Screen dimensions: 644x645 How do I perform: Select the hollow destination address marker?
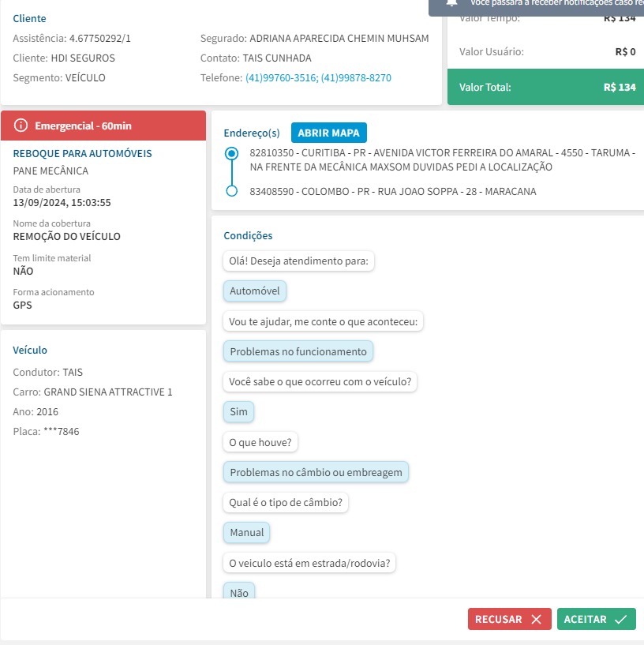231,191
